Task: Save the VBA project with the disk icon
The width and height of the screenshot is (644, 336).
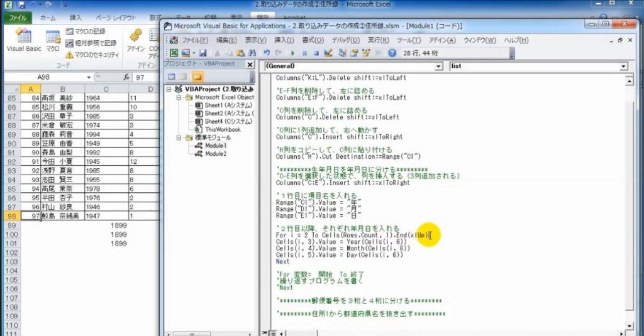Action: (x=203, y=53)
